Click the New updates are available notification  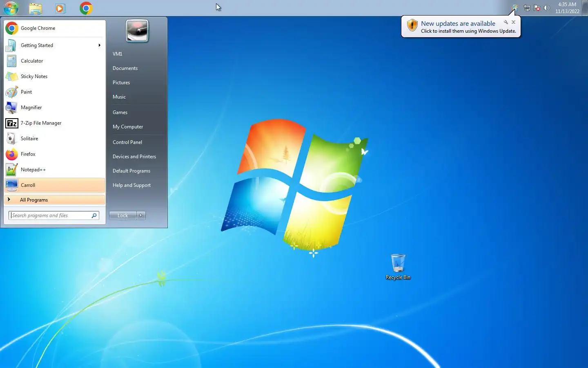pos(458,24)
